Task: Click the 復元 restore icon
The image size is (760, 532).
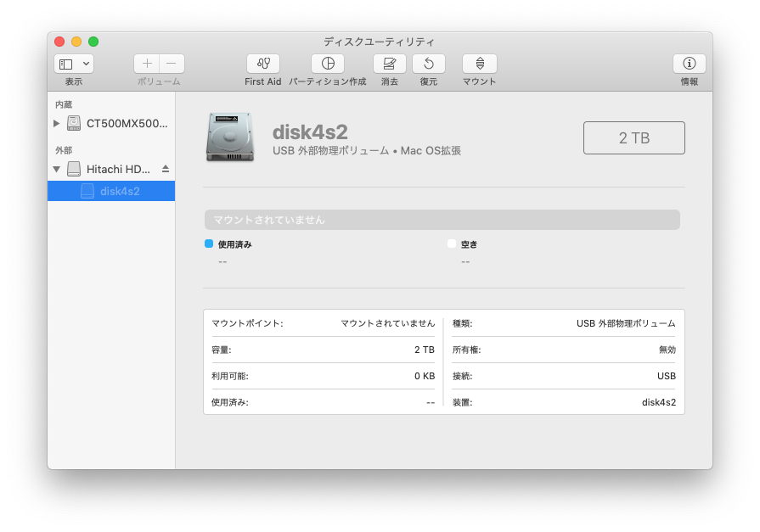Action: [429, 64]
